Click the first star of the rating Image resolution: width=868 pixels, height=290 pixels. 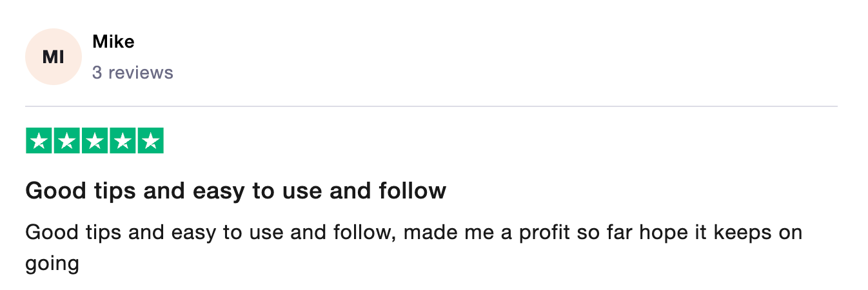point(39,141)
